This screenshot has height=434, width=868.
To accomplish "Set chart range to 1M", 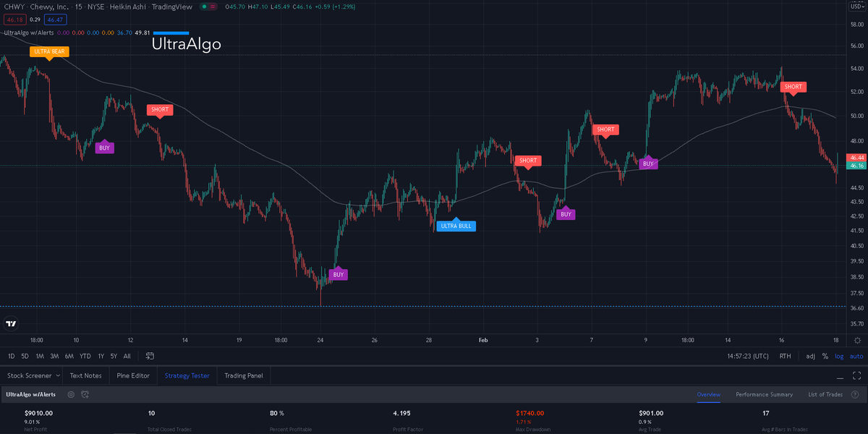I will tap(40, 356).
